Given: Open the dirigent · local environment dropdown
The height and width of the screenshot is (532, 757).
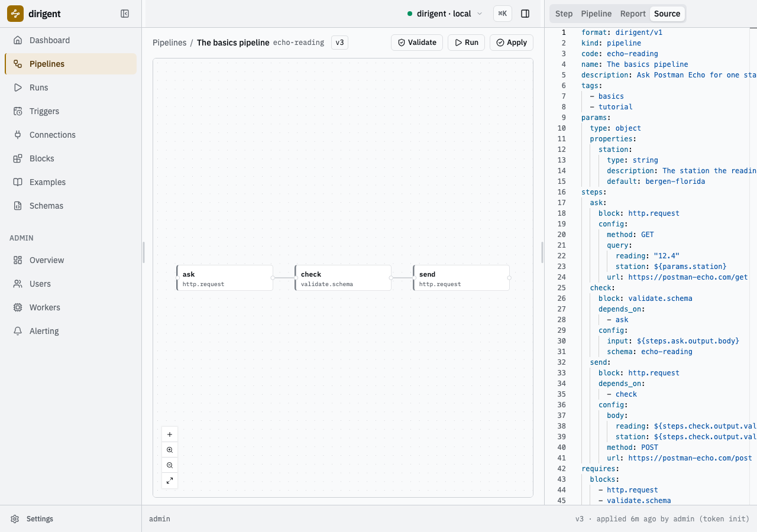Looking at the screenshot, I should (x=445, y=14).
